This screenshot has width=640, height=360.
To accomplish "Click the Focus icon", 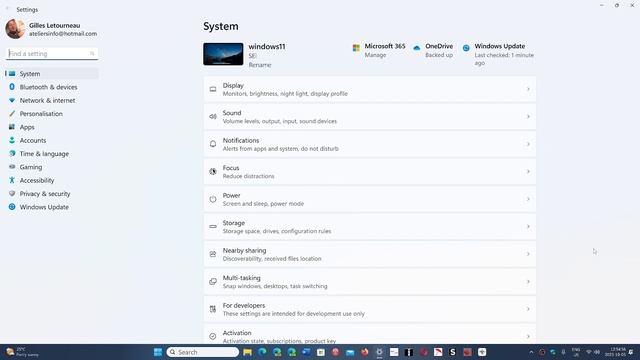I will coord(213,171).
